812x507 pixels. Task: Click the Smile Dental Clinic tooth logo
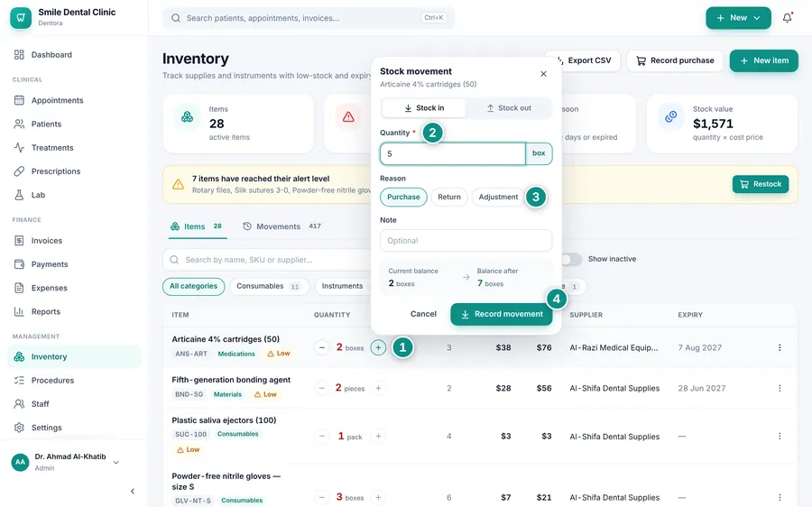tap(21, 18)
